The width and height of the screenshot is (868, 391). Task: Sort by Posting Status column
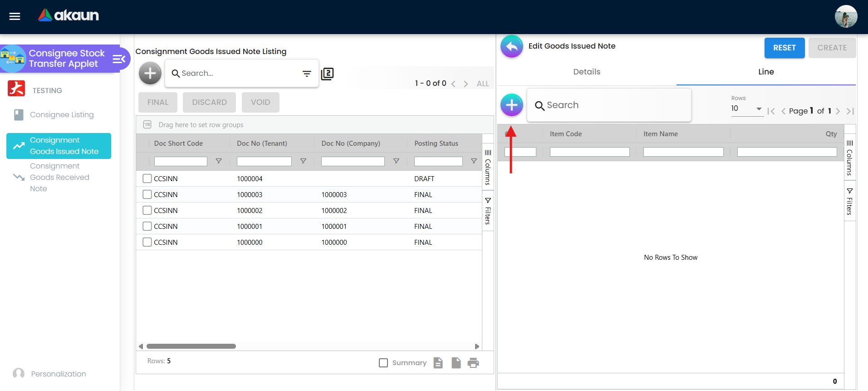[x=436, y=144]
